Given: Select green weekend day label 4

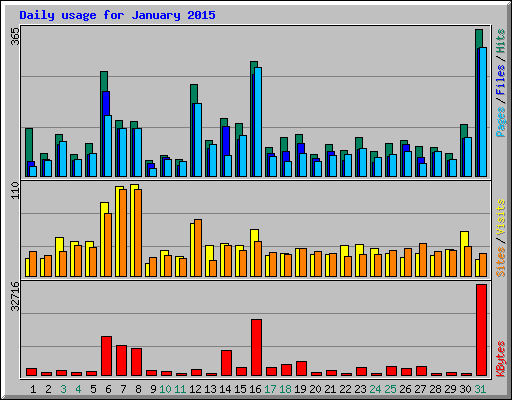Looking at the screenshot, I should [78, 389].
